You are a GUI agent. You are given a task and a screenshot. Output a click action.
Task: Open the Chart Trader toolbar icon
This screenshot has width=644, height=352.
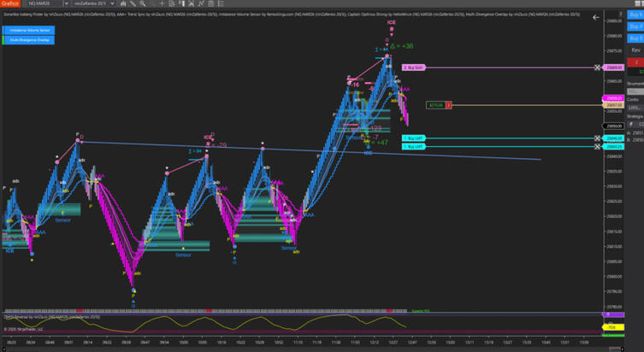[x=180, y=4]
